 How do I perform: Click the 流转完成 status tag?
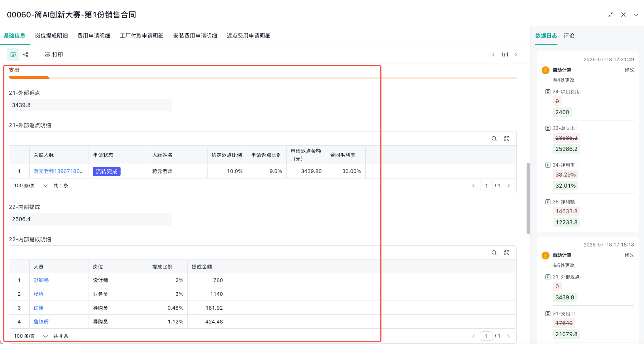(107, 171)
